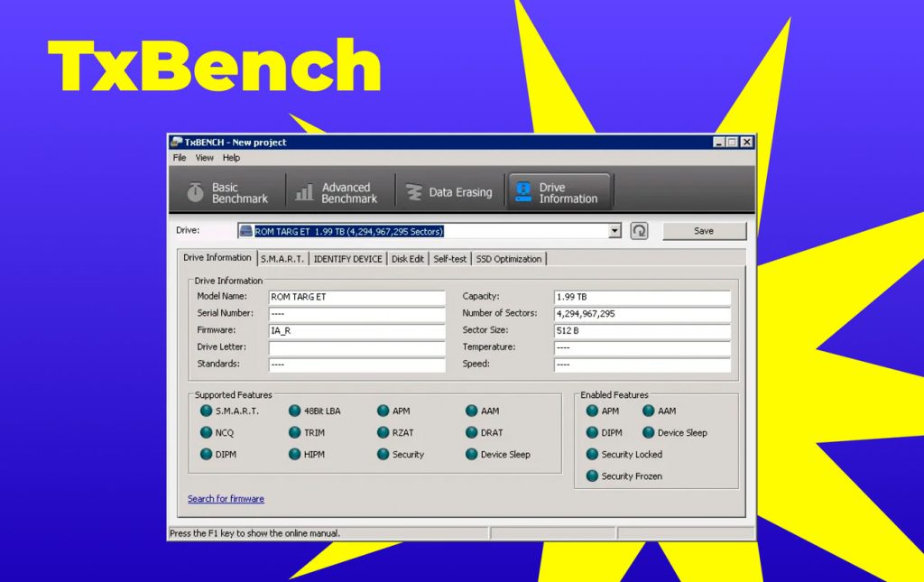This screenshot has width=924, height=582.
Task: Click the HIPM indicator light
Action: (x=295, y=454)
